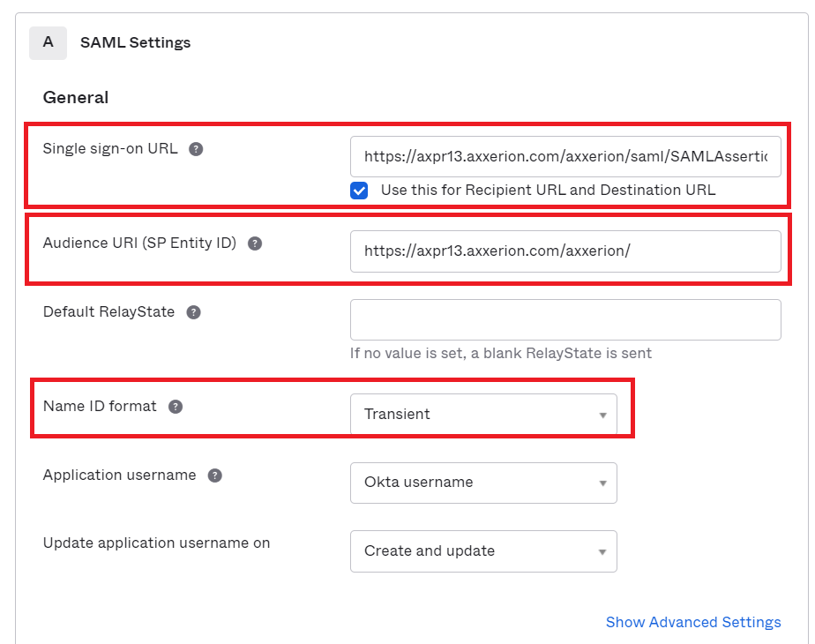The image size is (815, 644).
Task: Click the empty Default RelayState field
Action: [x=565, y=319]
